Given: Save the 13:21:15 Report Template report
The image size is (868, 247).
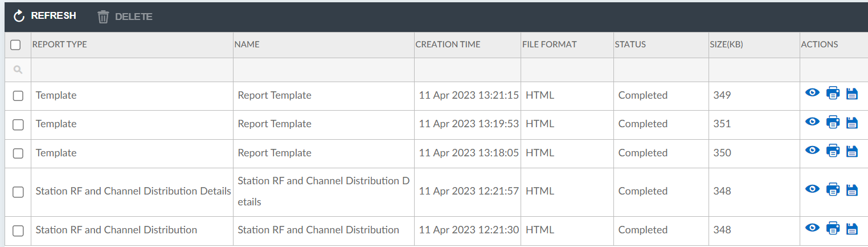Looking at the screenshot, I should [x=852, y=94].
